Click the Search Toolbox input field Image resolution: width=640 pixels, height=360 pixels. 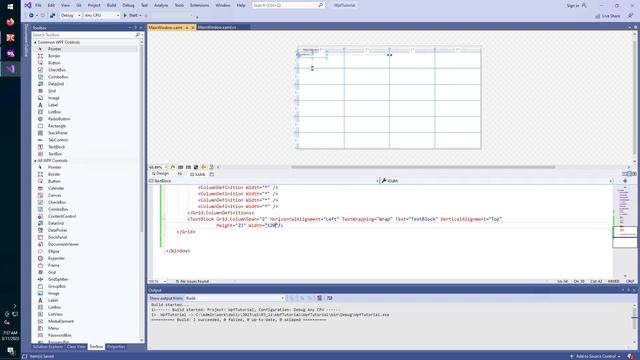83,35
